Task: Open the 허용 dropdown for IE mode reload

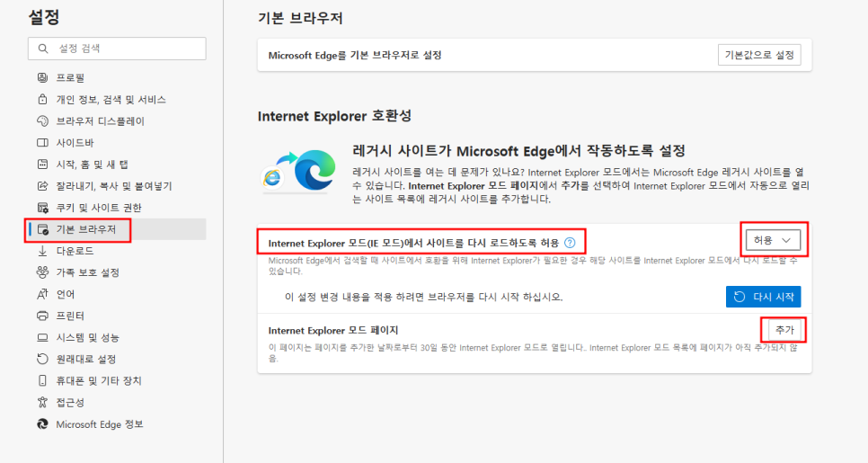Action: coord(773,240)
